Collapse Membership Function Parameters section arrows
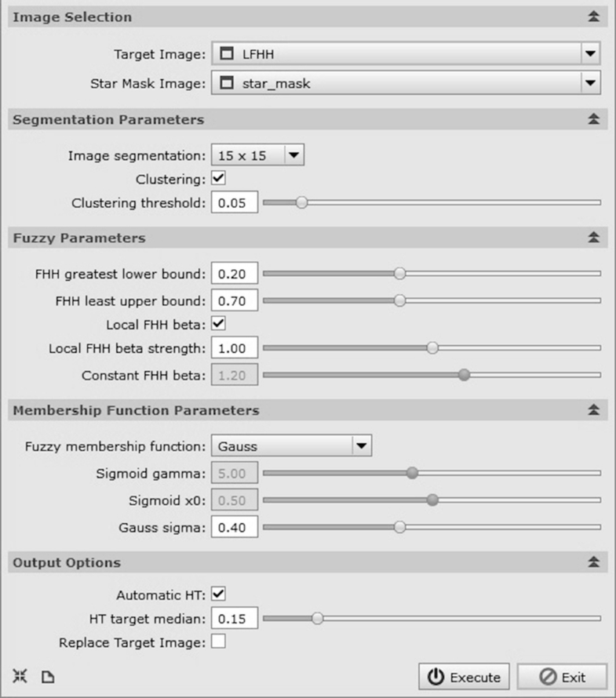The height and width of the screenshot is (698, 616). tap(593, 410)
